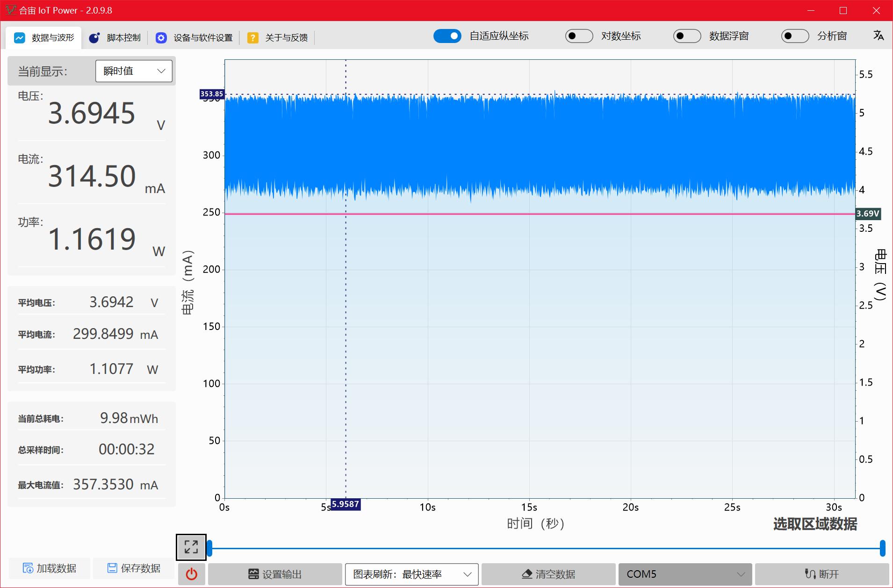The image size is (893, 588).
Task: Click the 关于与反馈 question mark icon
Action: [253, 37]
